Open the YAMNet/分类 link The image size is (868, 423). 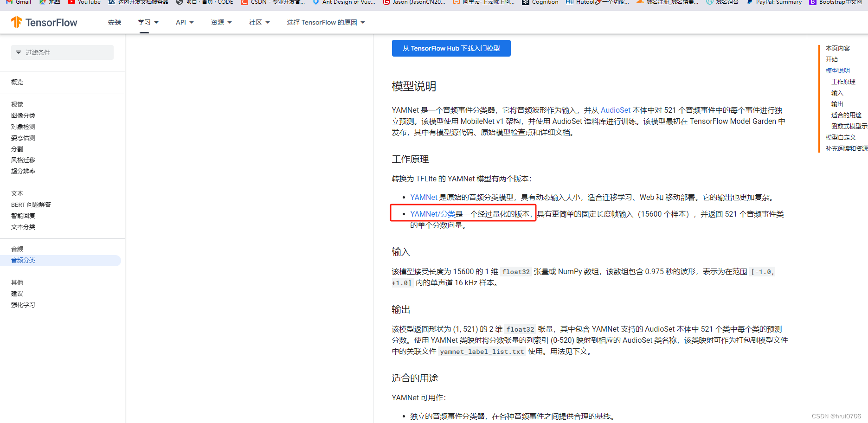point(432,214)
